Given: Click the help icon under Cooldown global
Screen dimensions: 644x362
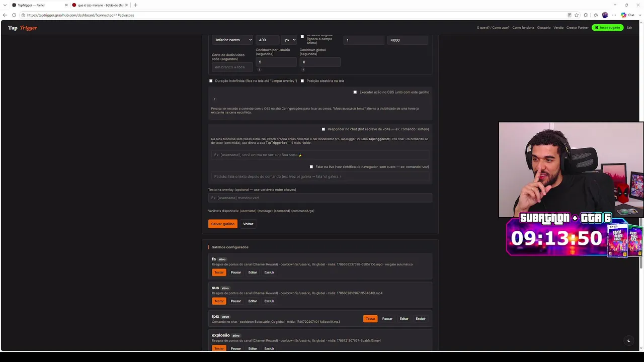Looking at the screenshot, I should 303,69.
